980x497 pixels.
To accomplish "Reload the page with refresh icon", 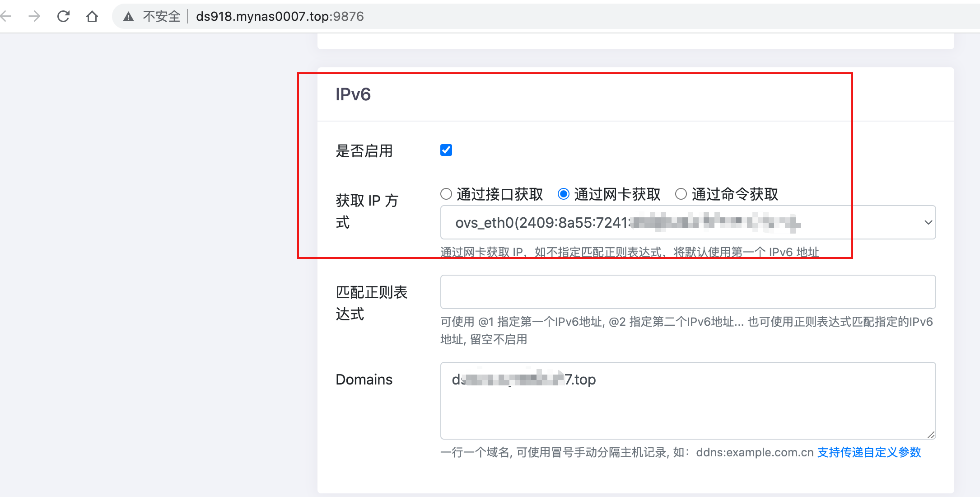I will click(63, 17).
